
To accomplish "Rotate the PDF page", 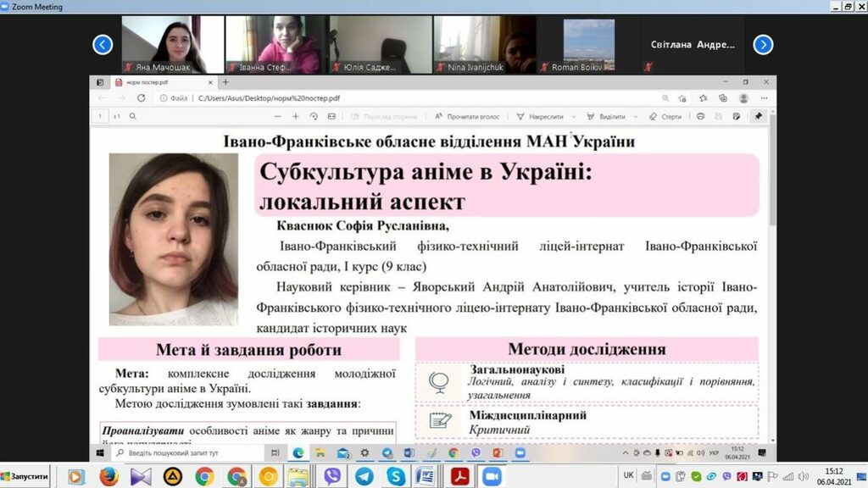I will (x=314, y=116).
